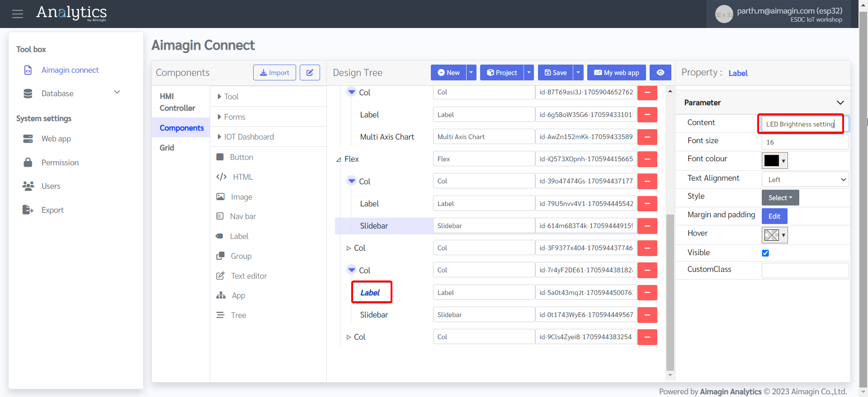Collapse the Col id-7r4yF2DE61 node

[351, 270]
